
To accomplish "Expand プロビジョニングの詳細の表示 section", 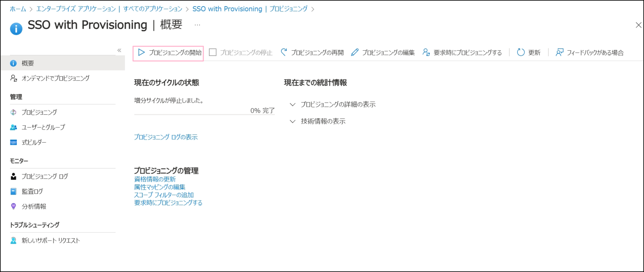I will (293, 104).
